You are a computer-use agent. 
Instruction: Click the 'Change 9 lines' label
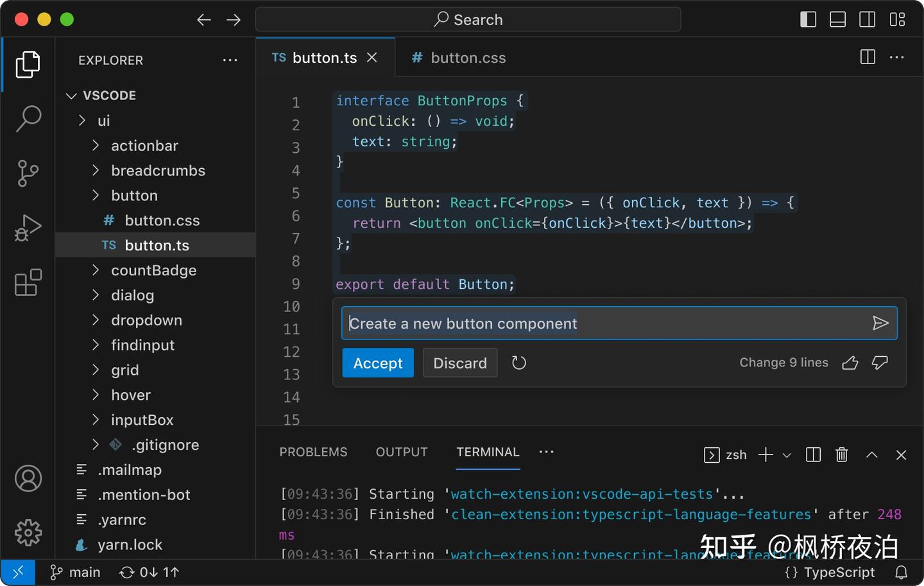pyautogui.click(x=783, y=363)
